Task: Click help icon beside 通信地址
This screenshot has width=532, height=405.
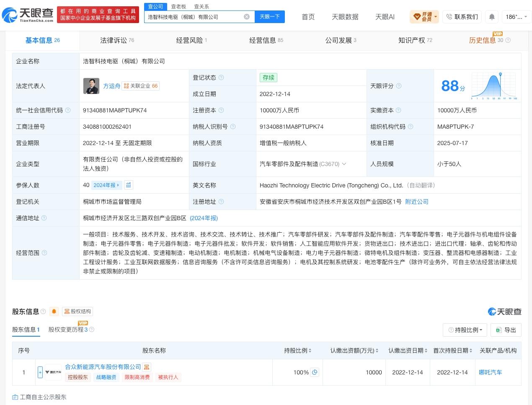Action: (x=44, y=218)
